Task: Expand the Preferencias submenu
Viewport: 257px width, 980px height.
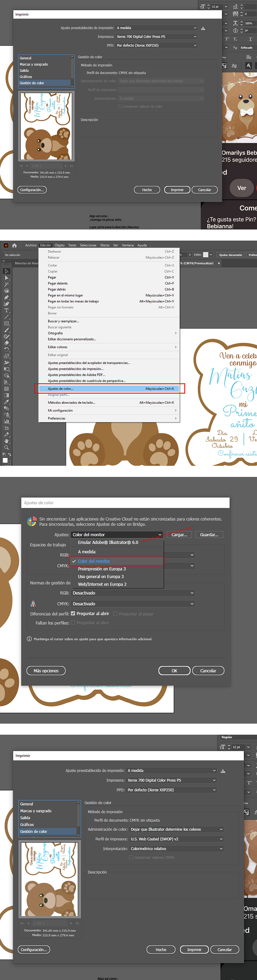Action: tap(176, 418)
